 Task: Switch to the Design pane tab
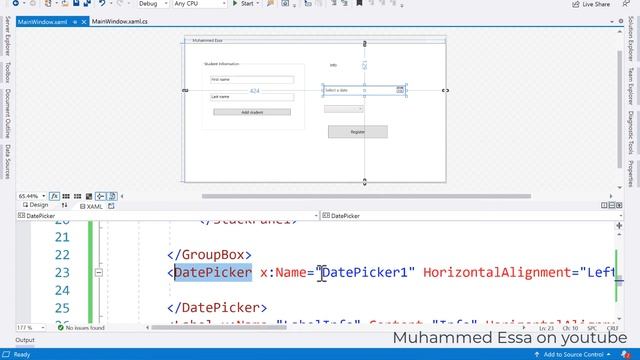[x=36, y=205]
